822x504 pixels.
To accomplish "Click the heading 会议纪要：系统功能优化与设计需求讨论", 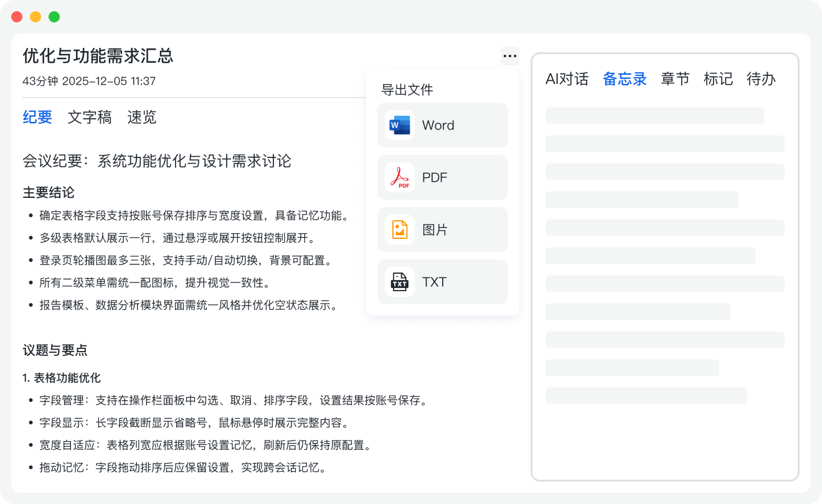I will point(157,161).
